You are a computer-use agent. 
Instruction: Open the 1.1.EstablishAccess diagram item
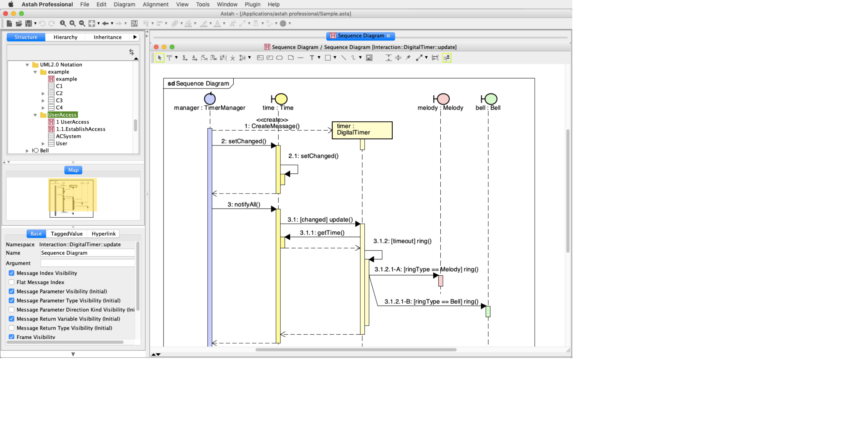click(x=80, y=129)
